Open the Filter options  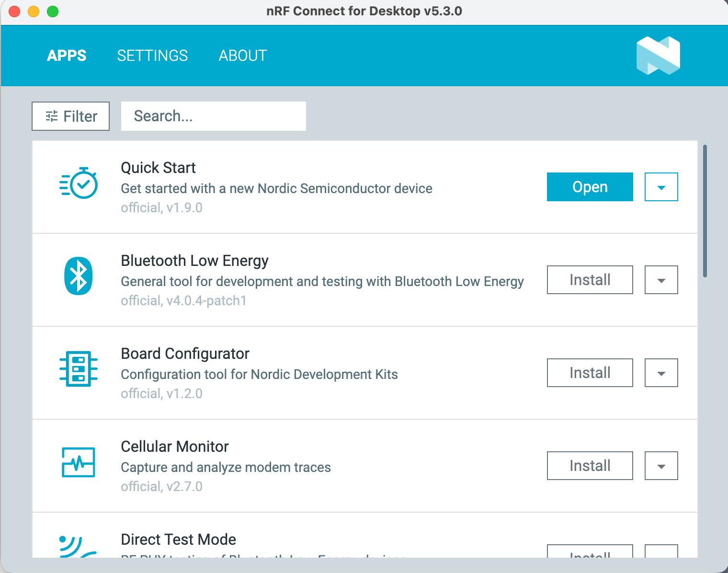click(71, 116)
